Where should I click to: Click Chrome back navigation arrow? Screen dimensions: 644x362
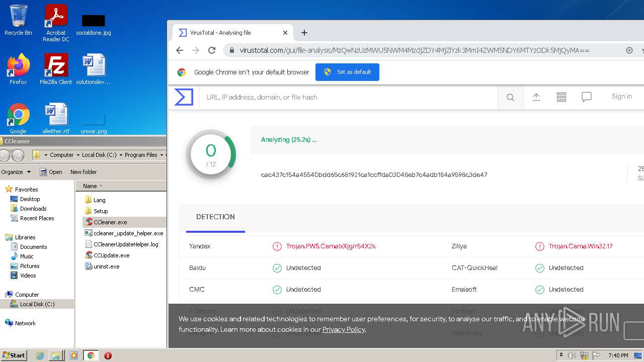(180, 50)
